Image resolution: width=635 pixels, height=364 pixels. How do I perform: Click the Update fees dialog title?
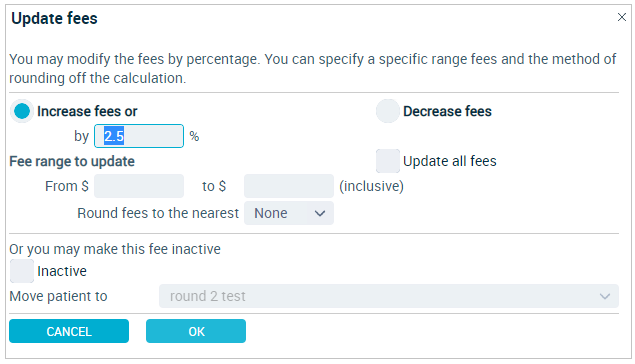point(54,19)
